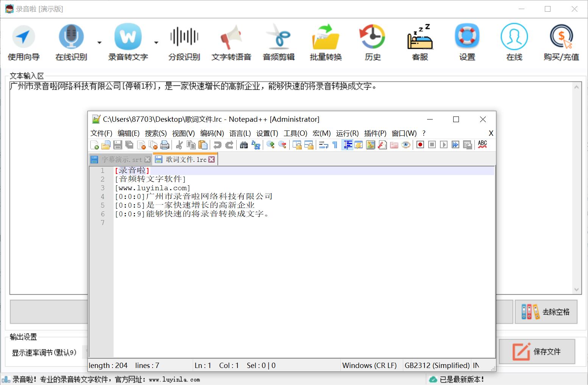Open 语言(L) menu in Notepad++

click(x=240, y=133)
